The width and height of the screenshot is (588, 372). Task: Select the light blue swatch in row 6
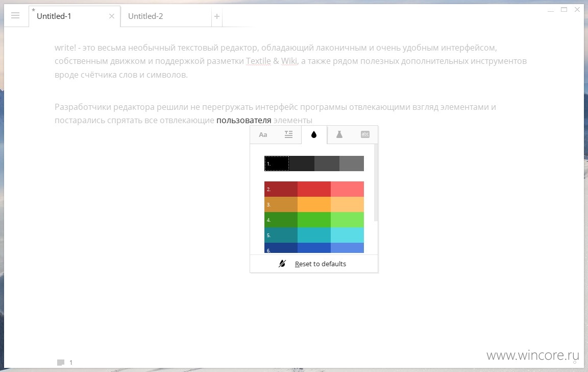tap(347, 248)
